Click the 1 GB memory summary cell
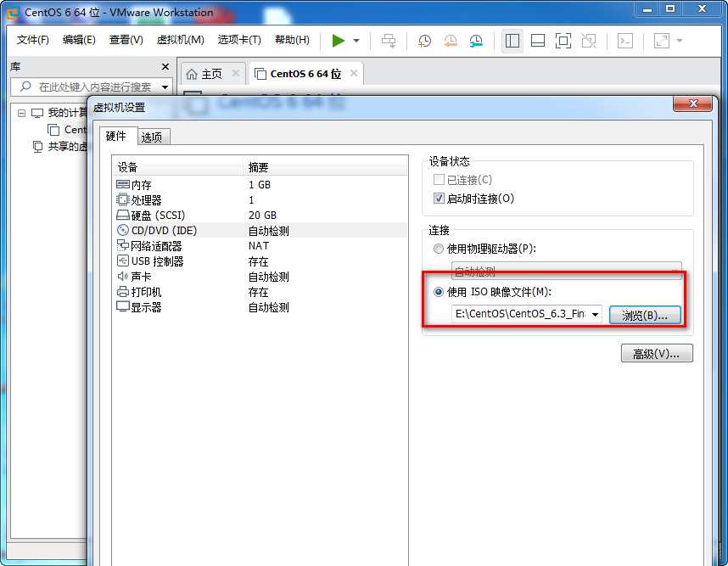Image resolution: width=728 pixels, height=566 pixels. tap(259, 185)
